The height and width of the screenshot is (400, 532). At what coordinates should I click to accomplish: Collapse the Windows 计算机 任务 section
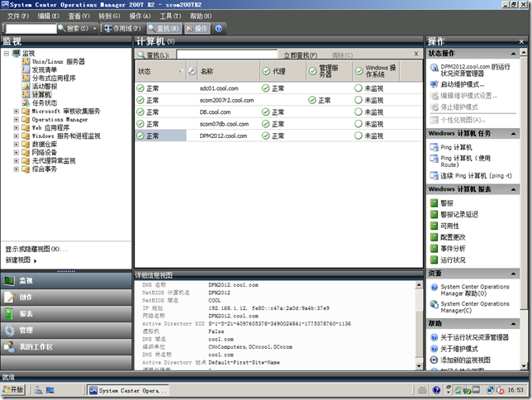click(x=513, y=134)
